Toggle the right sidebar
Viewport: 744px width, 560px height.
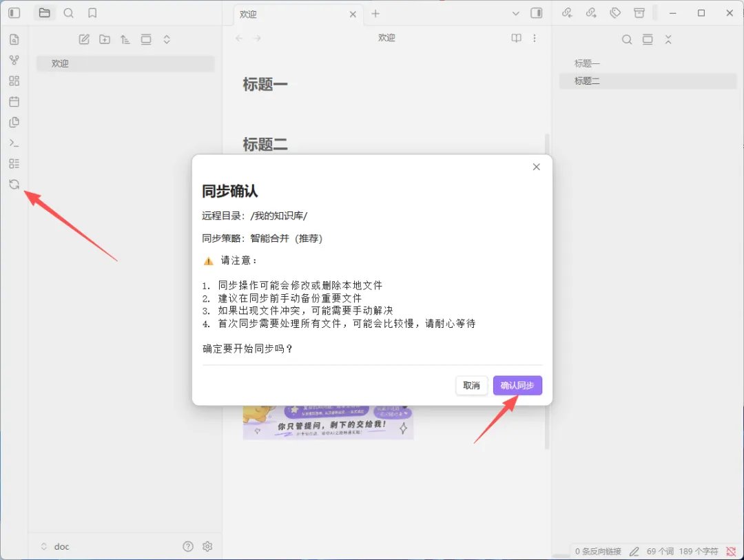[537, 13]
